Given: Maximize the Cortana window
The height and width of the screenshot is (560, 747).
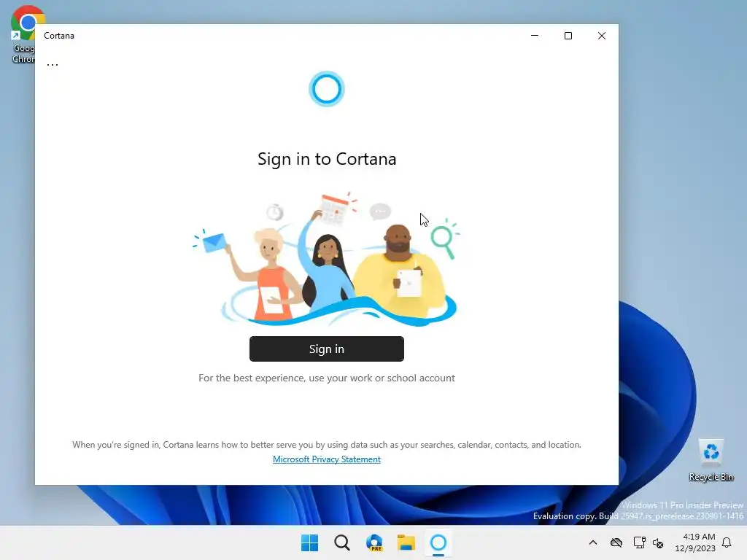Looking at the screenshot, I should (x=568, y=36).
